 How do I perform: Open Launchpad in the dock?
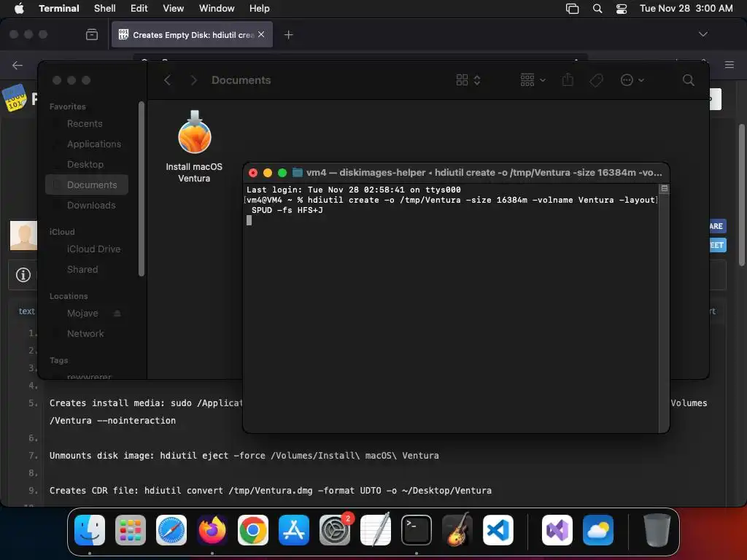pos(131,530)
